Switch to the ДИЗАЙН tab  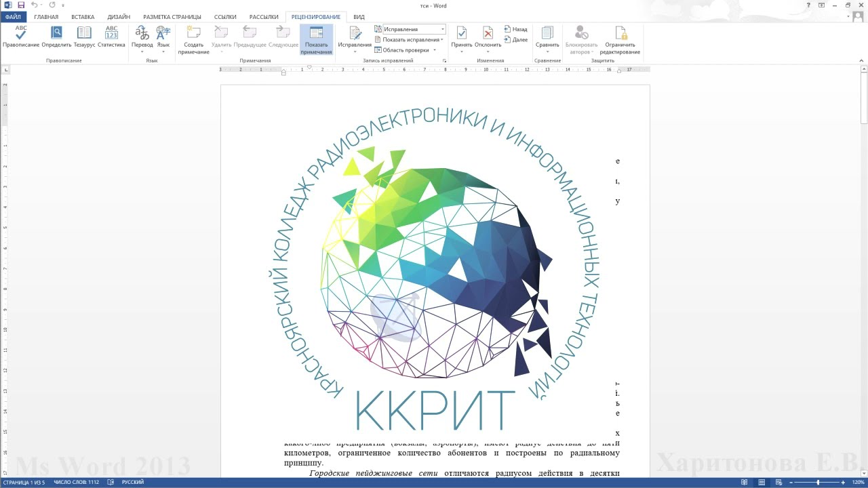click(x=119, y=16)
